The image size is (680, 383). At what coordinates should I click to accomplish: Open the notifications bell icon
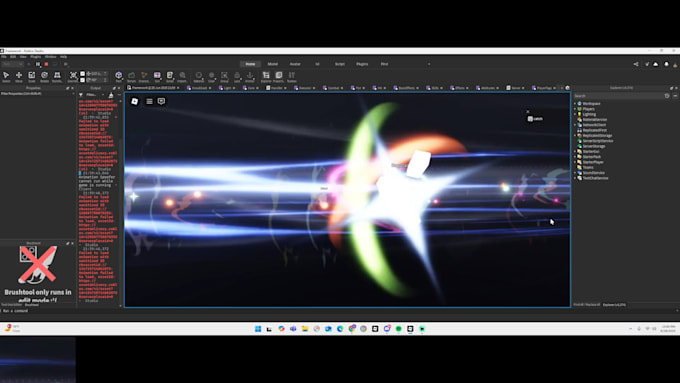pos(667,64)
